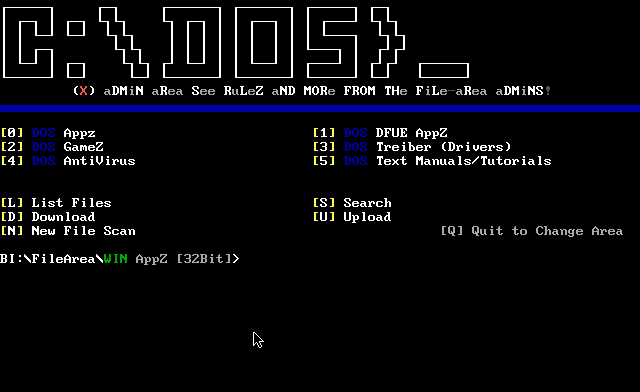The height and width of the screenshot is (392, 640).
Task: Choose the [2] DOS GameZ area
Action: point(52,147)
